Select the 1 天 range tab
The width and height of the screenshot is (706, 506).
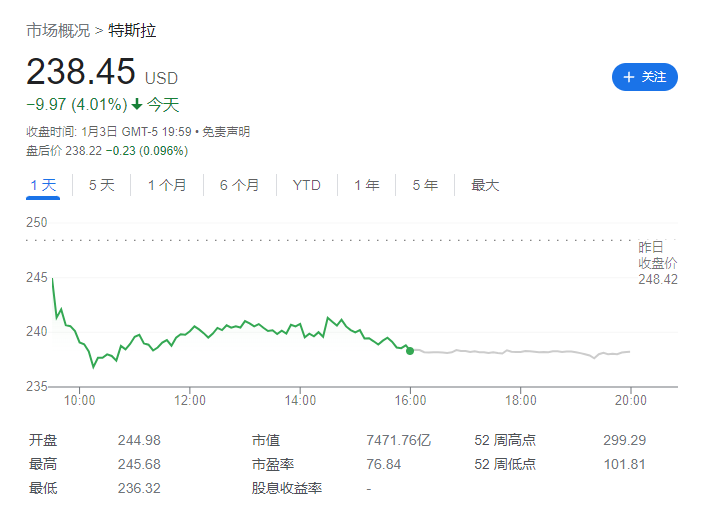43,185
